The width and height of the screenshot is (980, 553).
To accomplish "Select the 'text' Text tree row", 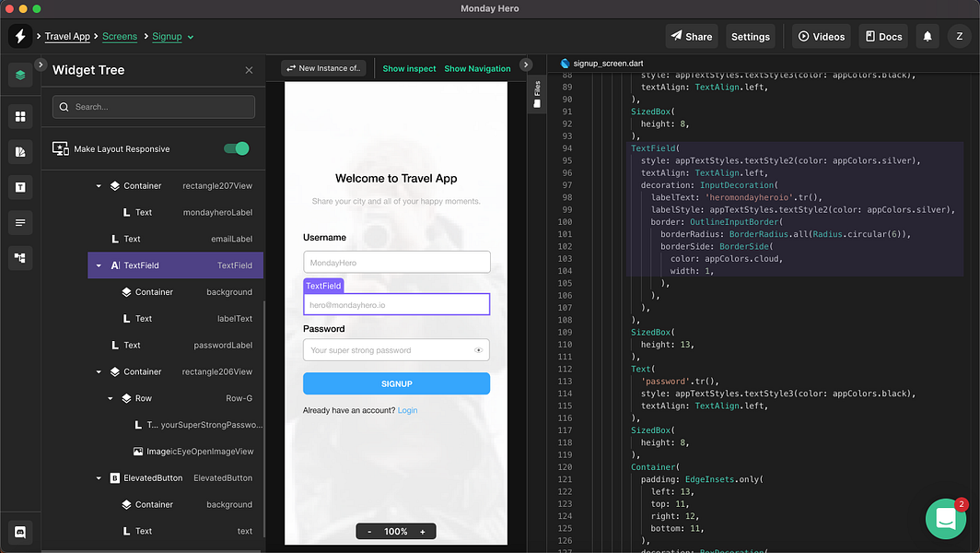I will [x=175, y=531].
